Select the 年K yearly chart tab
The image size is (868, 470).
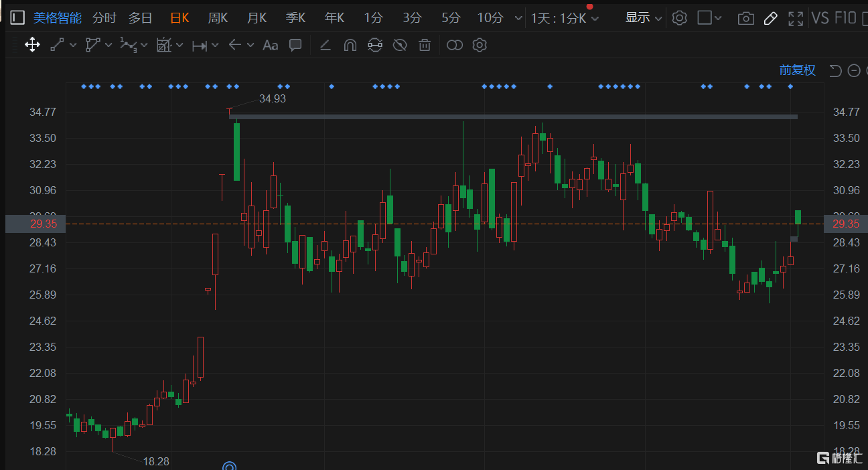tap(334, 18)
